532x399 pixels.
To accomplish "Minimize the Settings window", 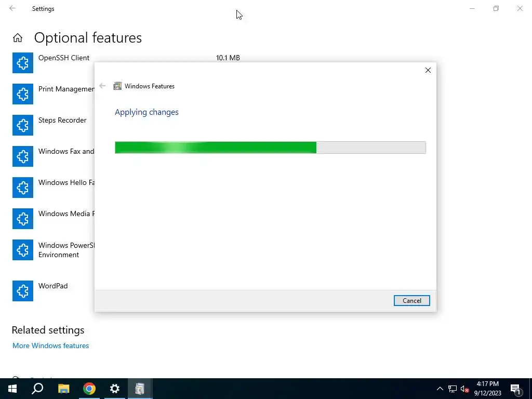I will [472, 8].
